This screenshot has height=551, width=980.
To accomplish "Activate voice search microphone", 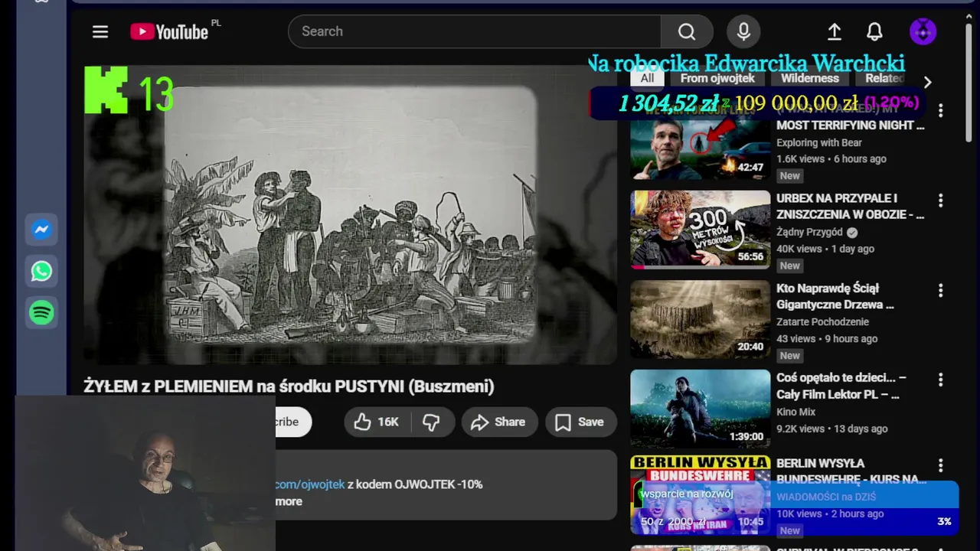I will pyautogui.click(x=743, y=31).
